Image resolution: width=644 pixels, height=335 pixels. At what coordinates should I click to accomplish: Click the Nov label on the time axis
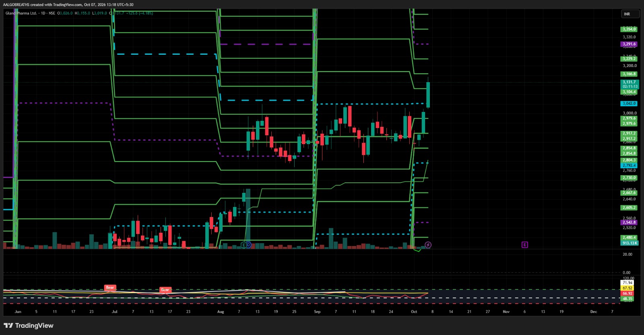tap(506, 312)
